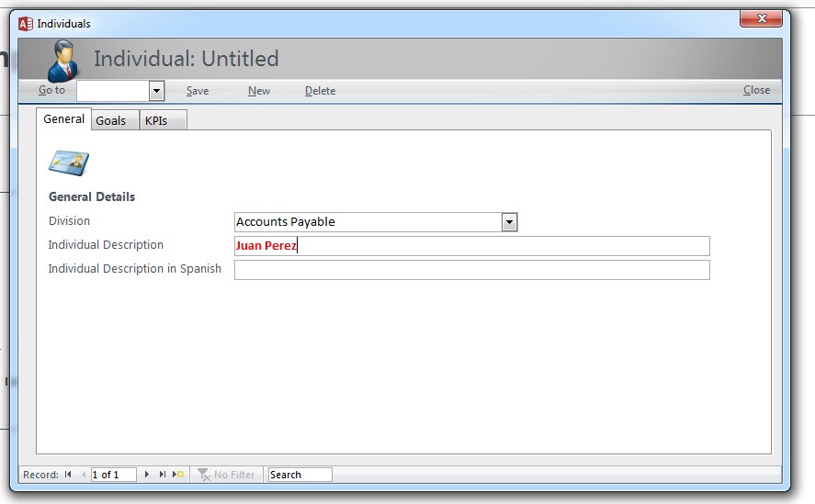
Task: Click the record number box showing 1 of 1
Action: (113, 475)
